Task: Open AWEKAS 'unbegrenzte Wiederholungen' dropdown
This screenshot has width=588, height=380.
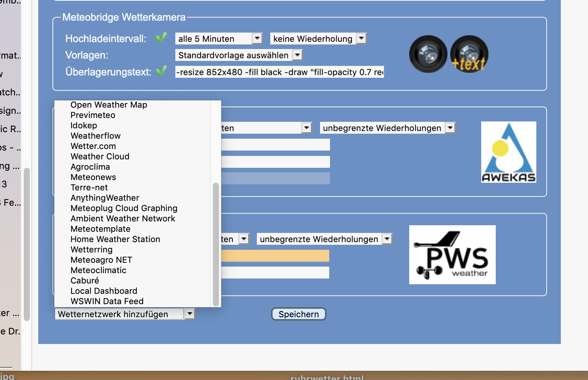Action: click(387, 128)
